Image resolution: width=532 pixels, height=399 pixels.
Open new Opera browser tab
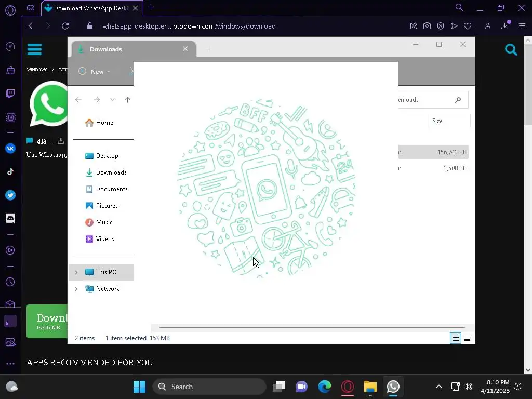pos(151,7)
